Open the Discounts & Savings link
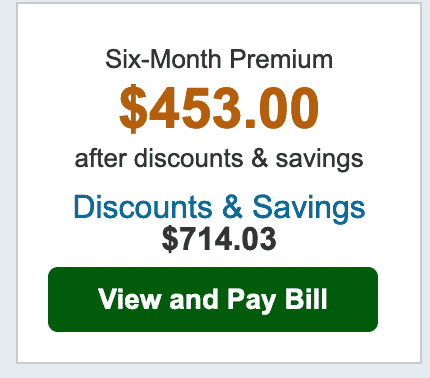The width and height of the screenshot is (430, 378). pyautogui.click(x=219, y=207)
